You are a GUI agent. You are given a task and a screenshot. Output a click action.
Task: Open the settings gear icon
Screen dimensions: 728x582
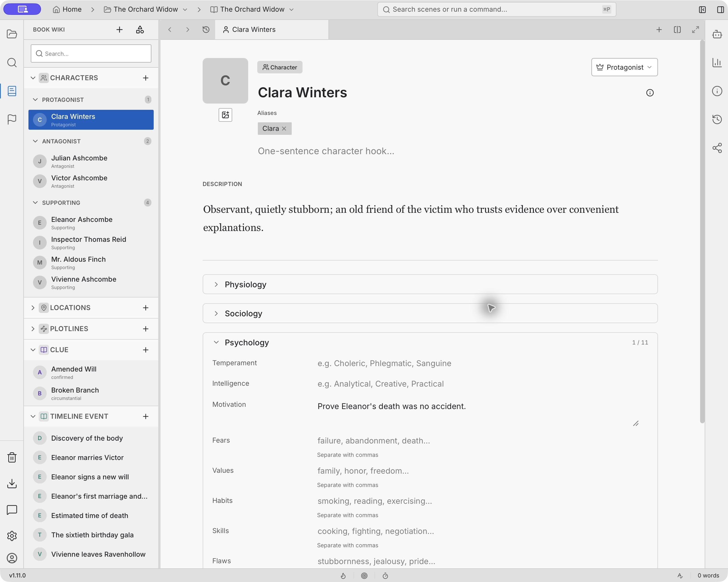point(12,536)
